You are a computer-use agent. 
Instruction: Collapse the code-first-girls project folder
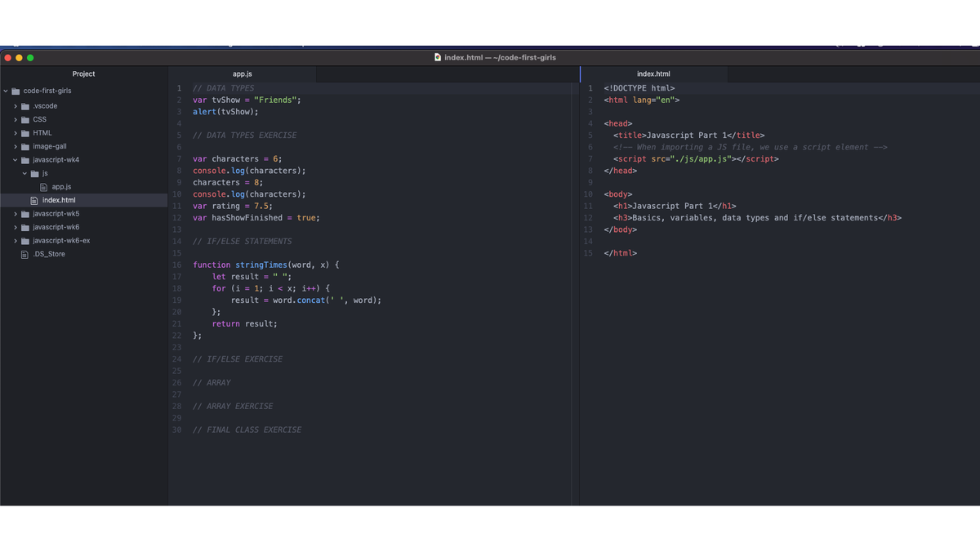pyautogui.click(x=5, y=91)
